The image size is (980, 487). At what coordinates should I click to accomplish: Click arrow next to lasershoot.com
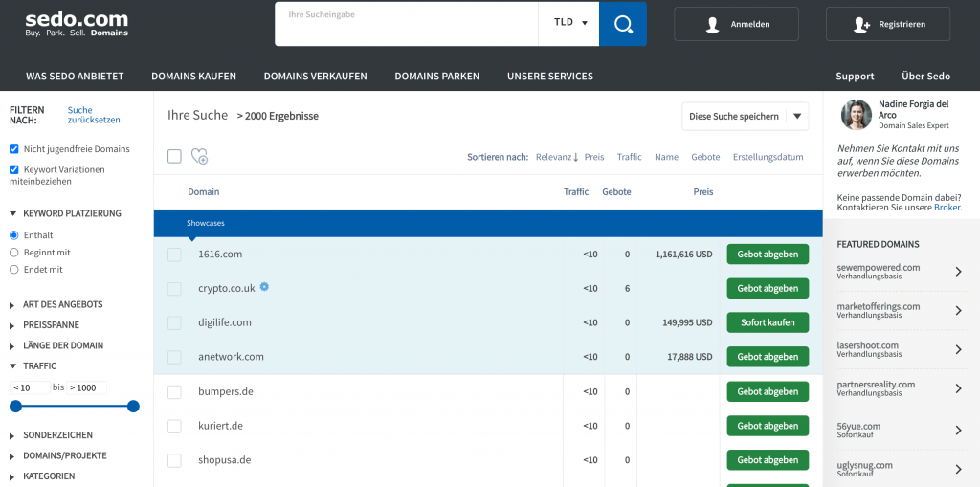[x=958, y=349]
